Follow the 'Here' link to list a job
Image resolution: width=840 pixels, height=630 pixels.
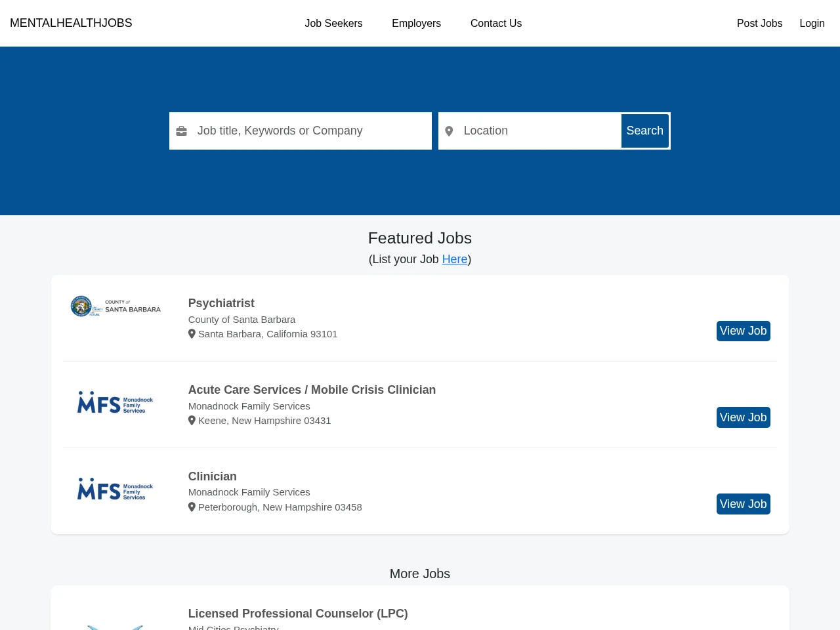(455, 259)
